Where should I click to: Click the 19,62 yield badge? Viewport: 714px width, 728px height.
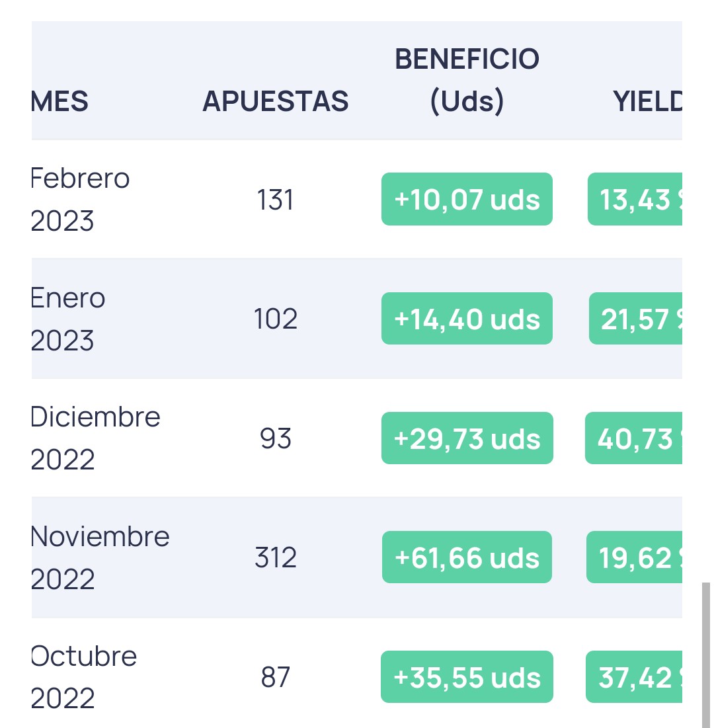click(x=634, y=557)
